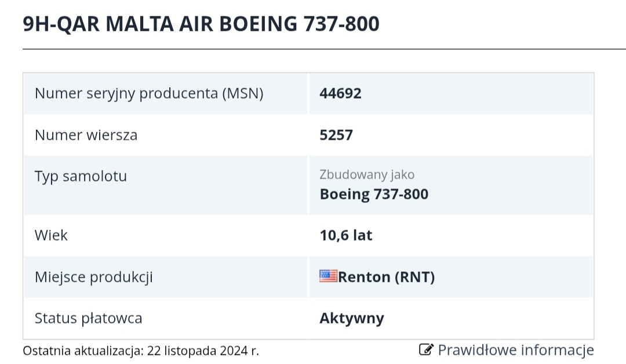Select the Numer seryjny producenta (MSN) label
Viewport: 626px width, 364px height.
point(149,93)
